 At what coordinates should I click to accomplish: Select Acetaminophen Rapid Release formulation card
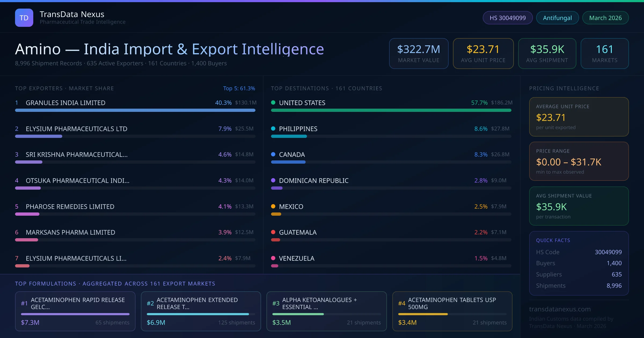point(75,311)
